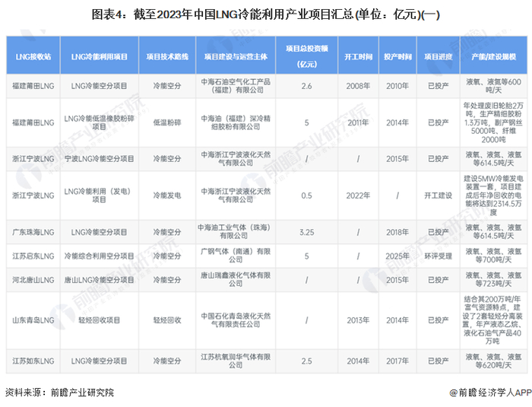The height and width of the screenshot is (407, 532).
Task: Click the 中海油(福建)深冷精细胶粉有限公司 cell
Action: click(236, 122)
